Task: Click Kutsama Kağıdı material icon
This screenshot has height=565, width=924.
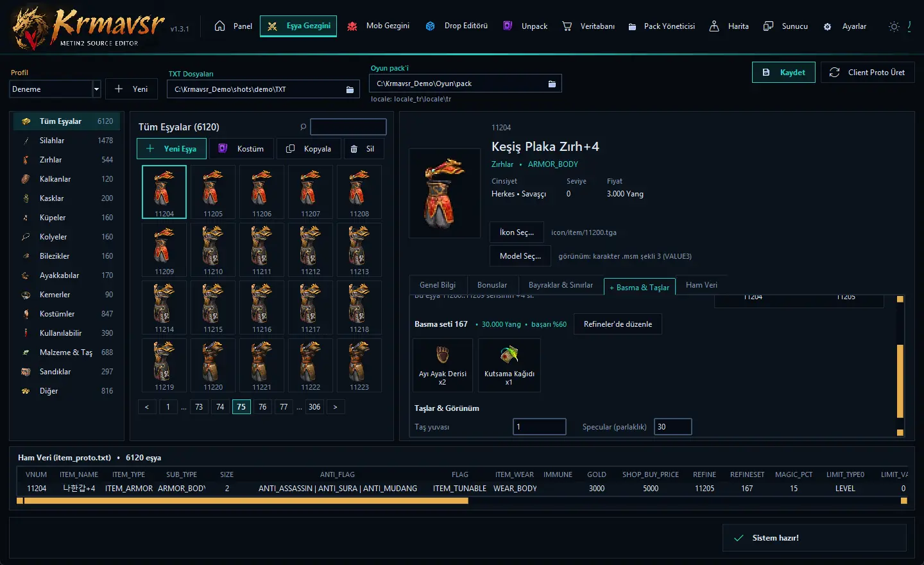Action: (x=509, y=354)
